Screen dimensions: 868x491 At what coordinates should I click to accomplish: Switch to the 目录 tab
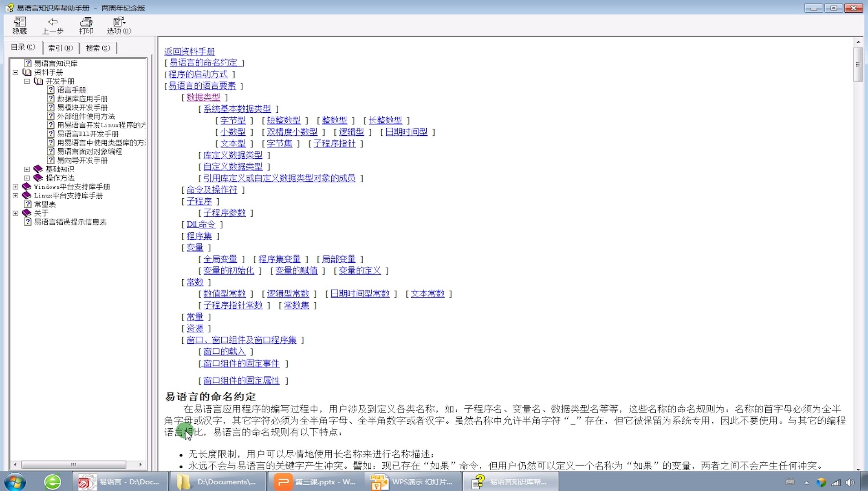click(23, 47)
